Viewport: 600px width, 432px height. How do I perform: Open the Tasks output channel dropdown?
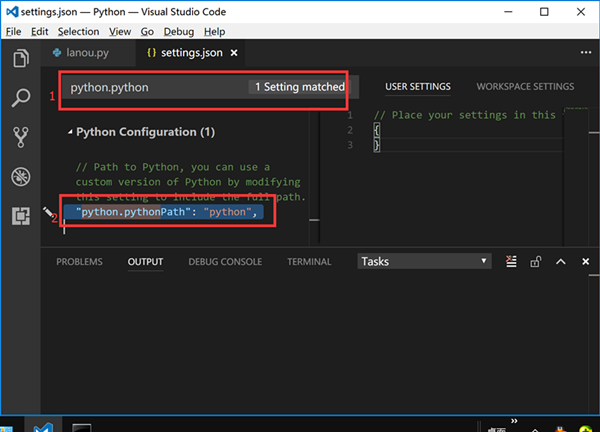(425, 261)
